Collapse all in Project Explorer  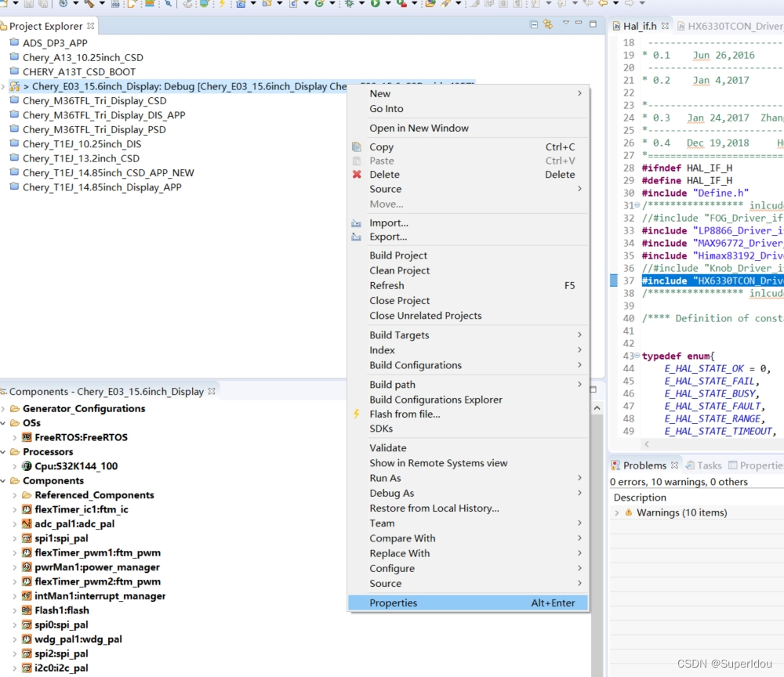pos(533,24)
